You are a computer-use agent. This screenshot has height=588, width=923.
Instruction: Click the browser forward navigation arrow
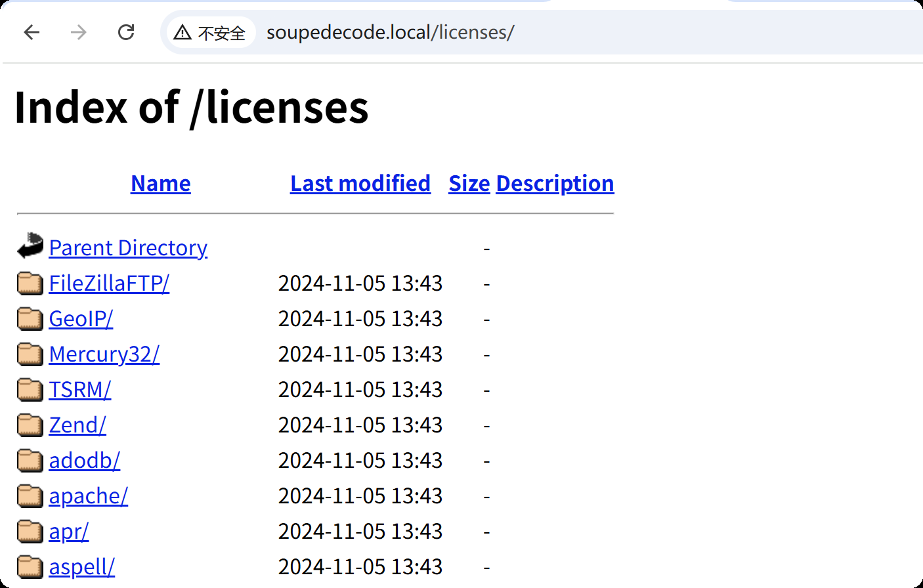(x=78, y=32)
